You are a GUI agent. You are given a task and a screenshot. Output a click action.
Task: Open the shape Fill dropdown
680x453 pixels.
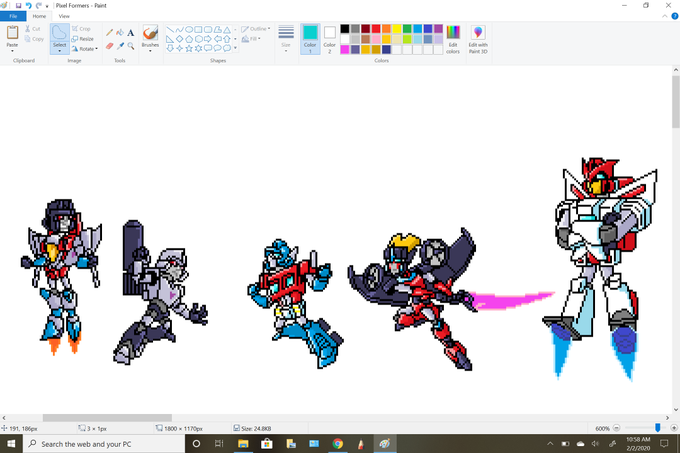[251, 39]
